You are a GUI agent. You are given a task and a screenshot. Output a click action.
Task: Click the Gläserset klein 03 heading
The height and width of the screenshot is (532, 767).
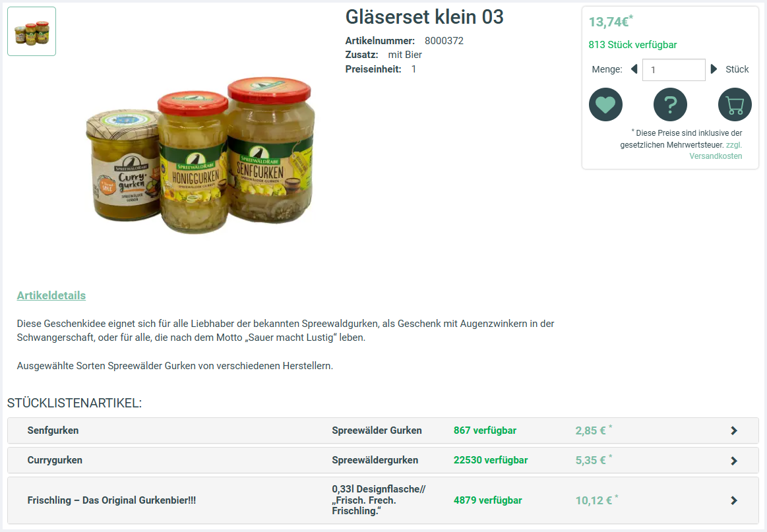(x=424, y=17)
